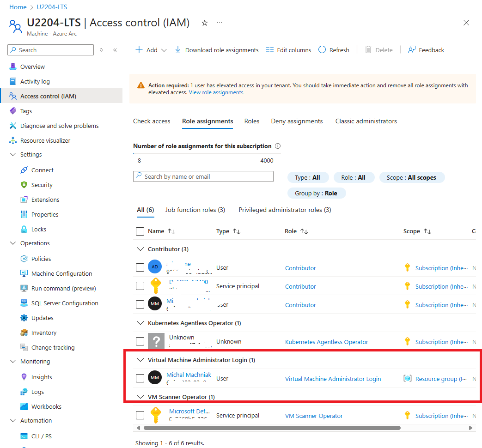The image size is (482, 448).
Task: Collapse the sidebar with double chevron
Action: click(115, 50)
